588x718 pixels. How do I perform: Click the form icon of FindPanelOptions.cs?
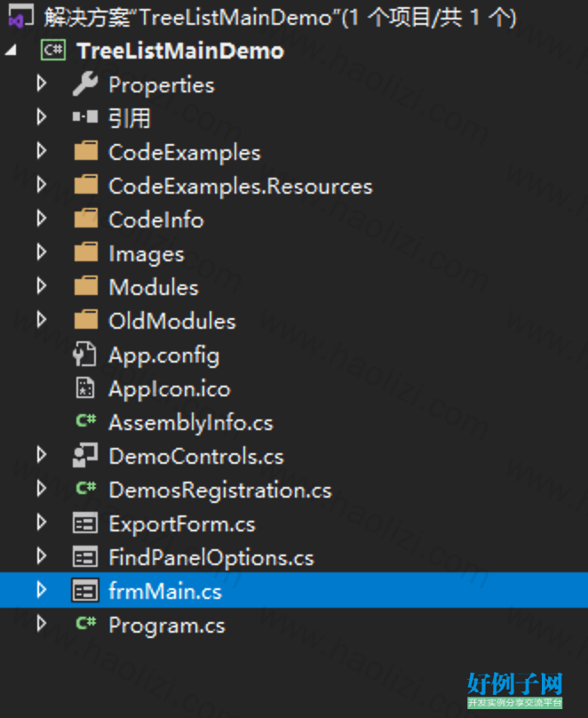85,557
